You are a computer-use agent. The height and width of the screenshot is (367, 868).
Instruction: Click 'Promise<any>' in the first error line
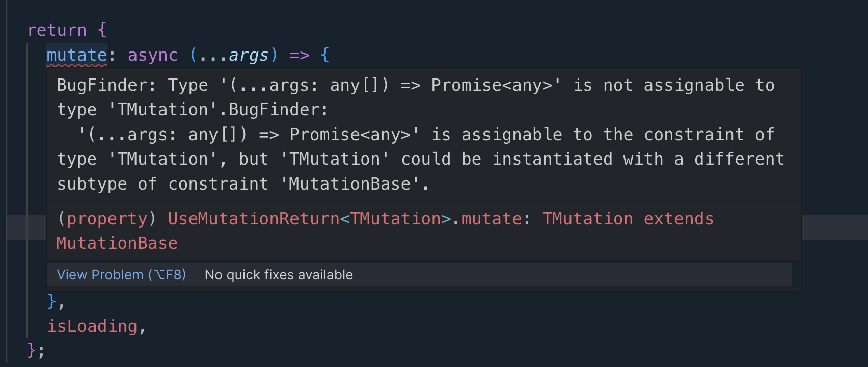(492, 85)
